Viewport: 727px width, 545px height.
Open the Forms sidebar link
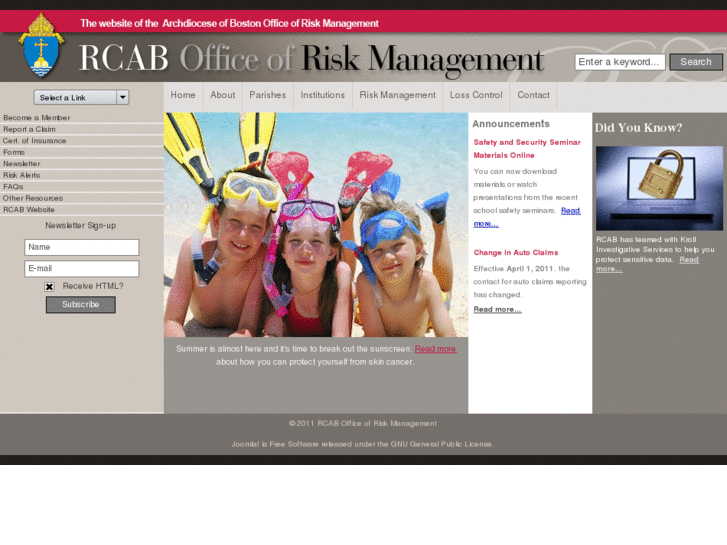pyautogui.click(x=14, y=152)
